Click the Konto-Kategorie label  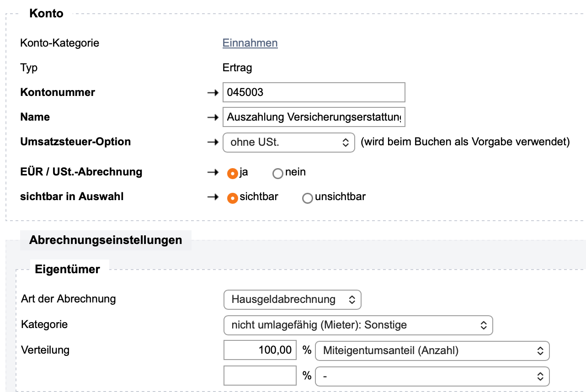coord(60,43)
